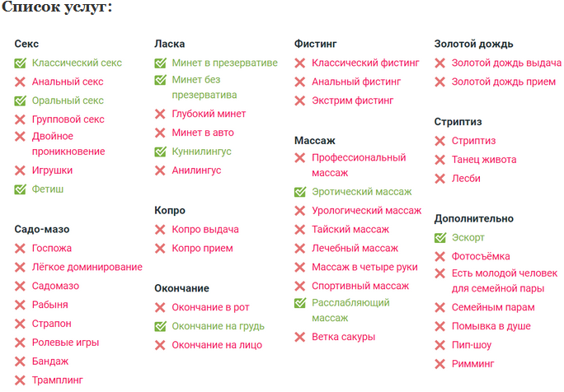
Task: Open the Лечебный массаж link
Action: point(355,248)
